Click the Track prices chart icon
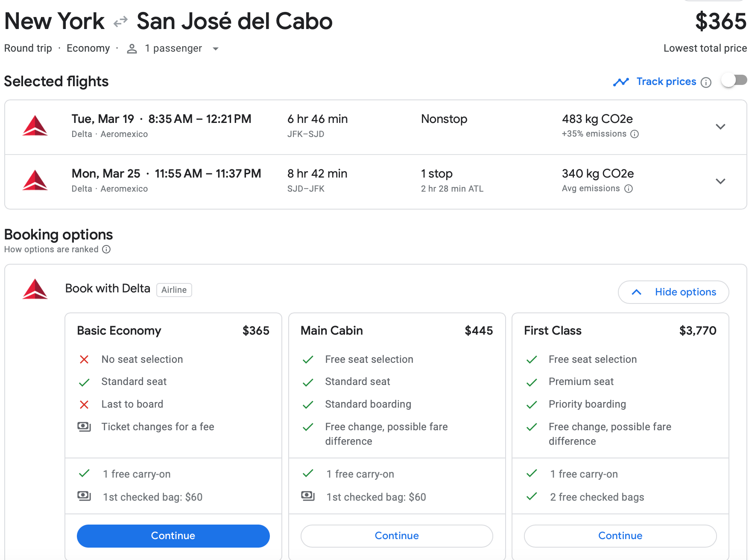The width and height of the screenshot is (749, 560). tap(621, 82)
